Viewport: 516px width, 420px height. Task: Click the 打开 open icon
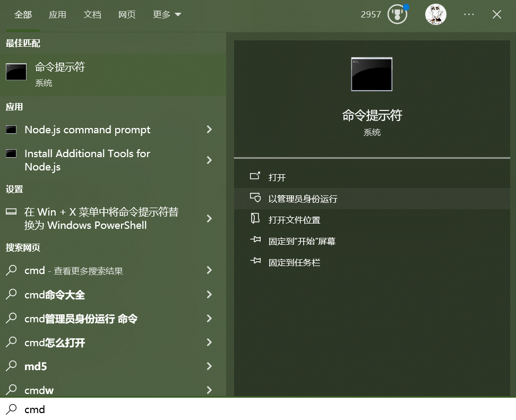pos(255,176)
